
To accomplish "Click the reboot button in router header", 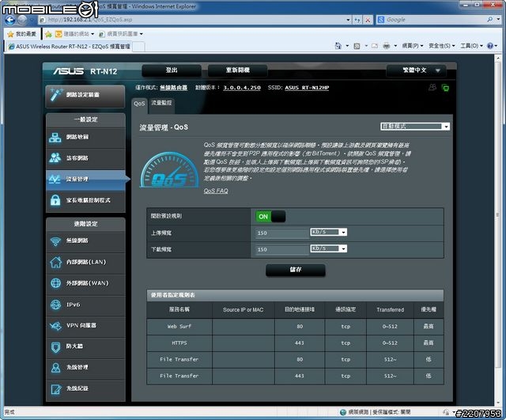I will tap(237, 70).
